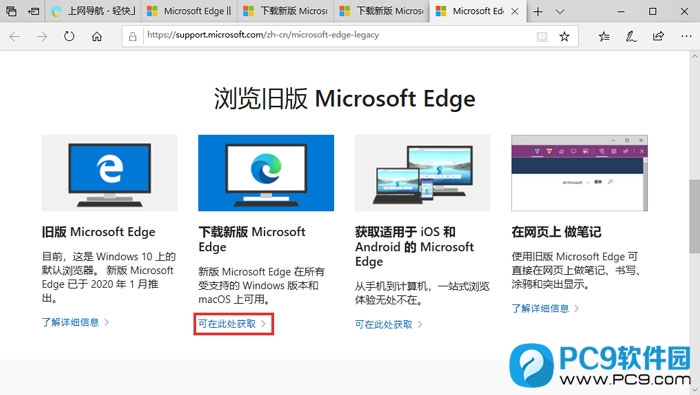Open the Settings and more ellipsis menu
This screenshot has height=395, width=700.
tap(686, 36)
